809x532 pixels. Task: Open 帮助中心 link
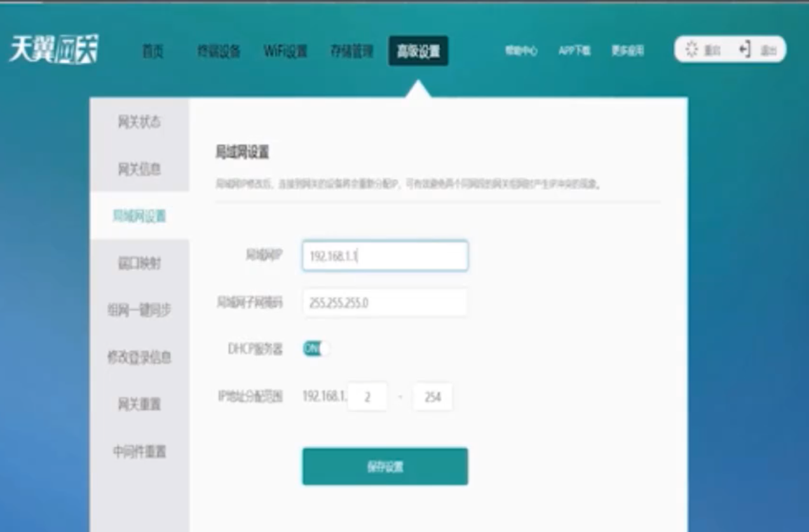[521, 51]
